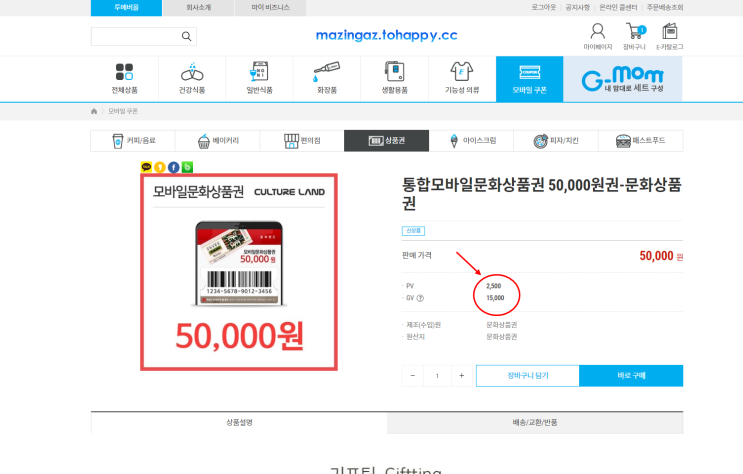Click the GV value 15,000
The width and height of the screenshot is (743, 474).
point(495,298)
